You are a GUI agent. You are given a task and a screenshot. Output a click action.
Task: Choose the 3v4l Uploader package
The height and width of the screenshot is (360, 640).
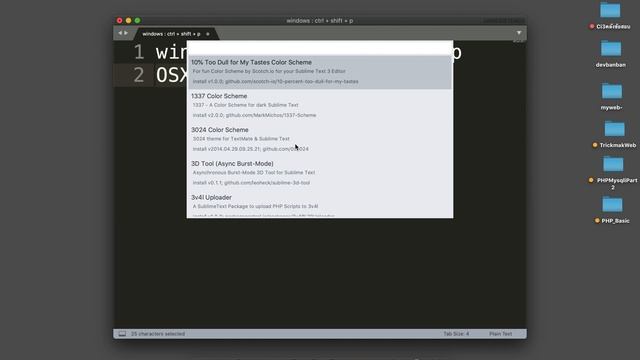point(320,204)
